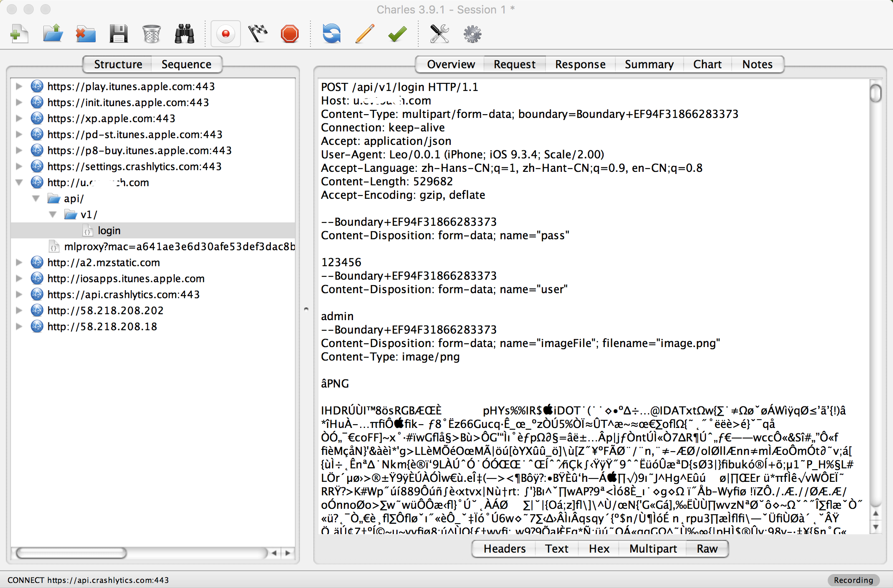The height and width of the screenshot is (588, 893).
Task: Click the request pane scroll down arrow
Action: point(876,527)
